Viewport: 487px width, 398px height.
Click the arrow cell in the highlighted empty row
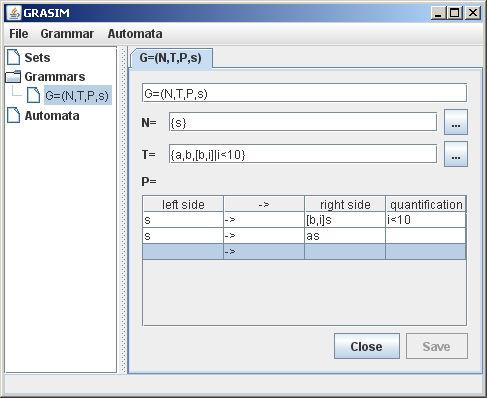264,252
